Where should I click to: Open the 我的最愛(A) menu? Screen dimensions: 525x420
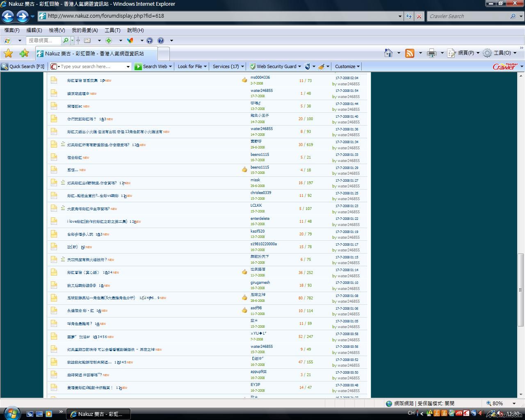point(84,30)
